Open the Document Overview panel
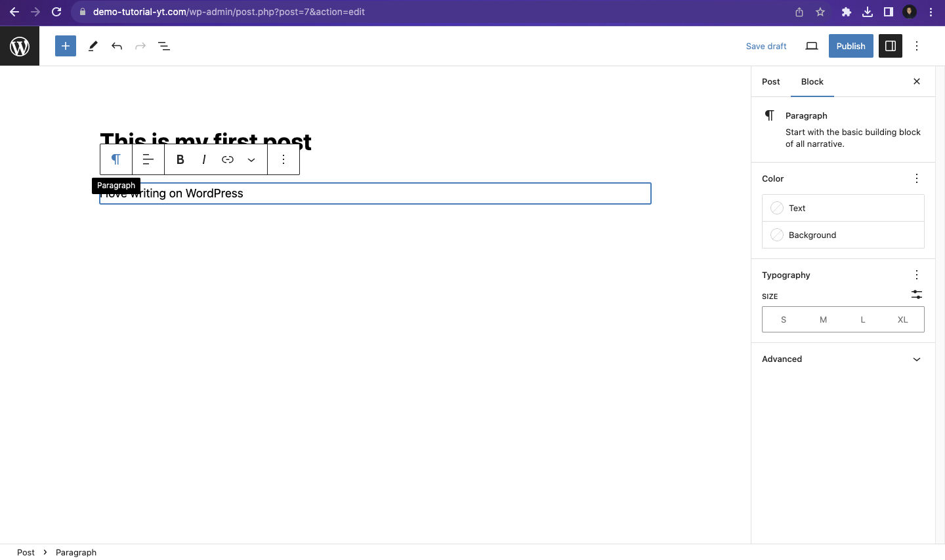This screenshot has height=560, width=945. click(x=164, y=46)
